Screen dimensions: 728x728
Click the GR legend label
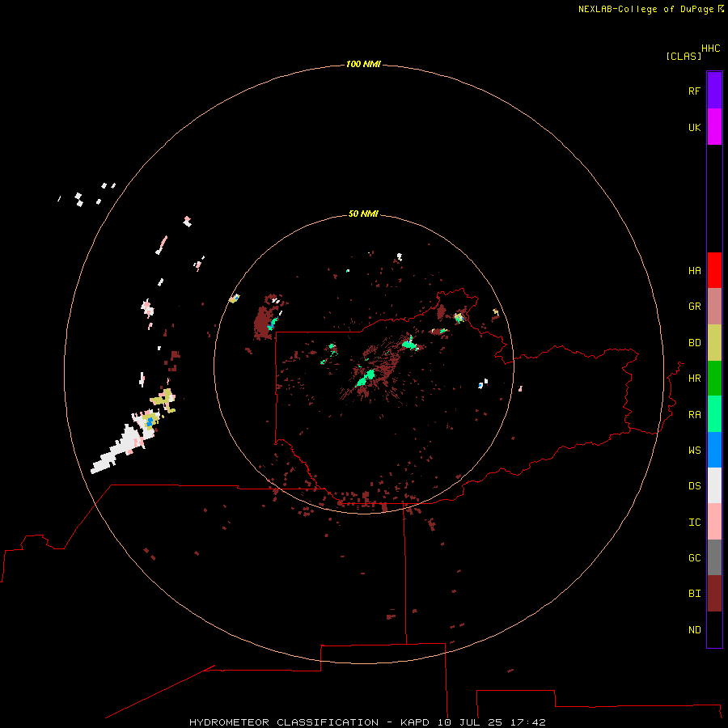(694, 307)
